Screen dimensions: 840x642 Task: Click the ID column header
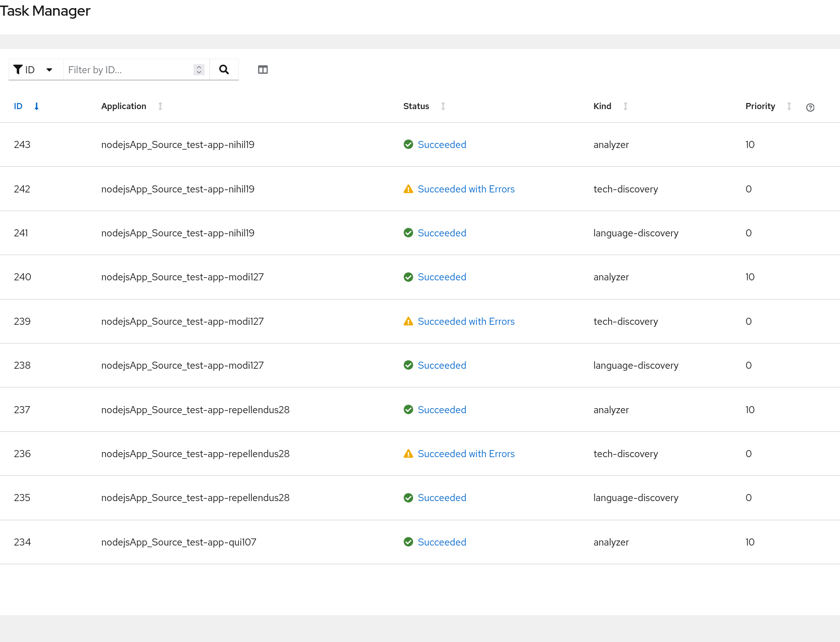(18, 106)
